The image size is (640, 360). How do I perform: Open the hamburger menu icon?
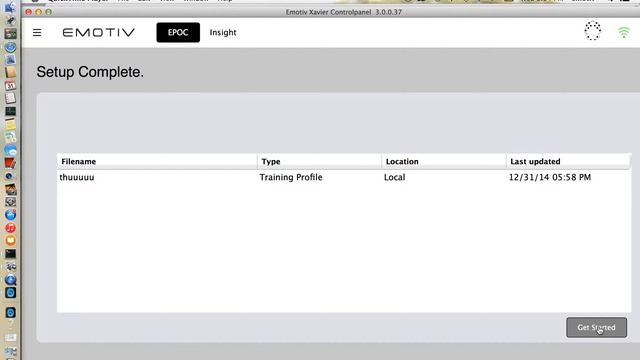[37, 32]
